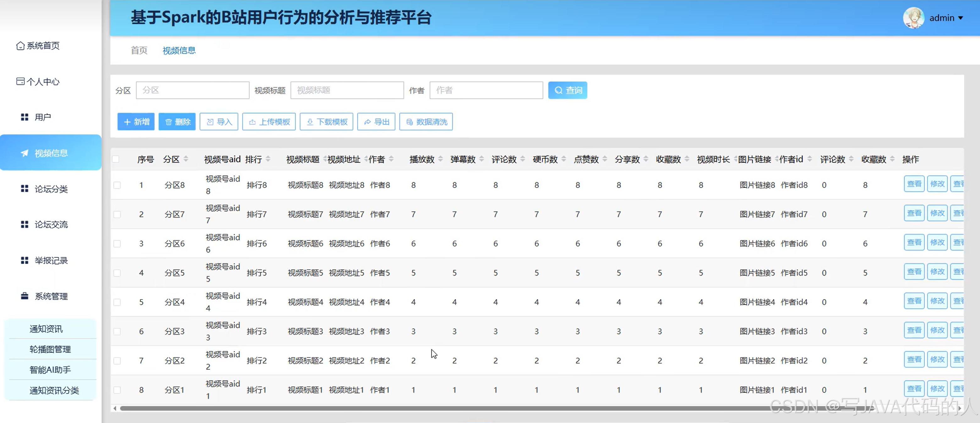Viewport: 980px width, 423px height.
Task: Click the 论坛分类 grid icon
Action: coord(25,189)
